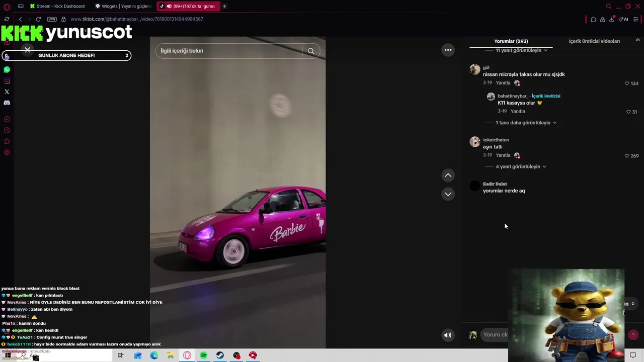The width and height of the screenshot is (644, 362).
Task: Open Opera extensions toolbar icon
Action: (x=593, y=19)
